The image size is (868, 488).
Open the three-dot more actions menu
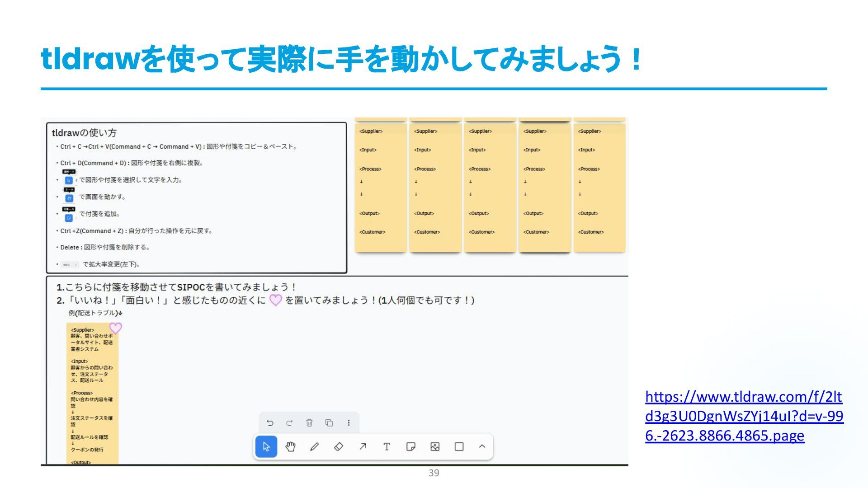(x=349, y=423)
